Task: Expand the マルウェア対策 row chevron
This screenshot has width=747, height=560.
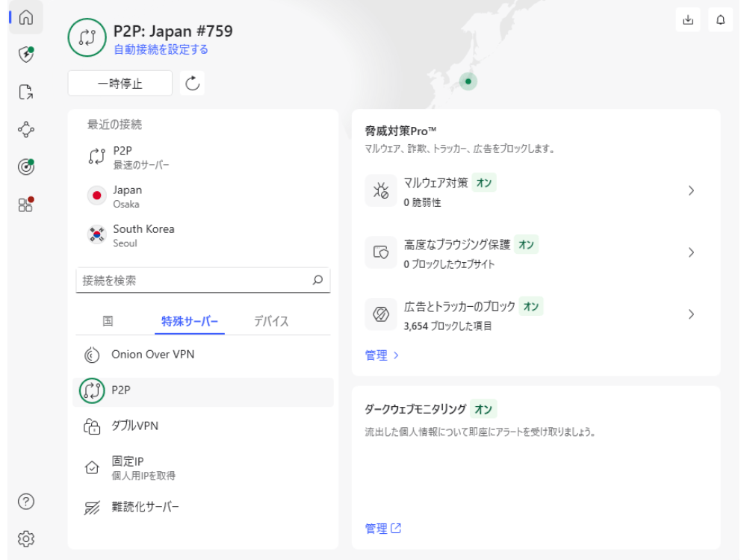Action: (691, 190)
